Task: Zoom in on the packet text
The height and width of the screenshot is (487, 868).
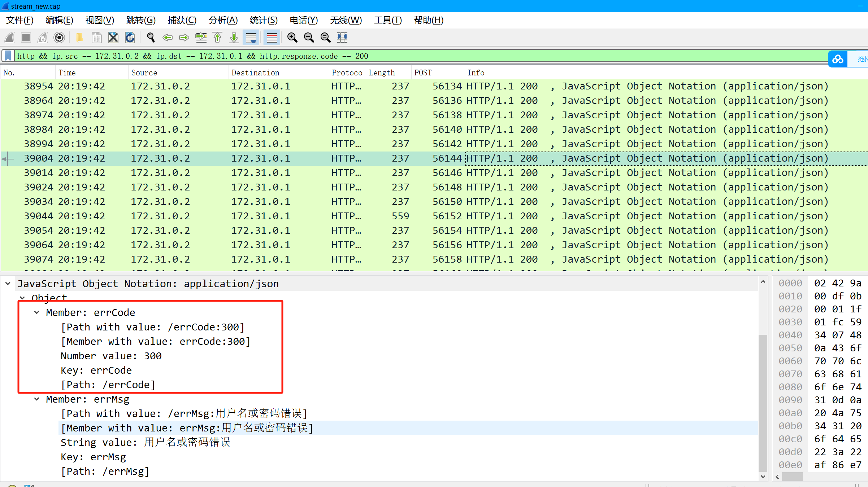Action: pos(292,38)
